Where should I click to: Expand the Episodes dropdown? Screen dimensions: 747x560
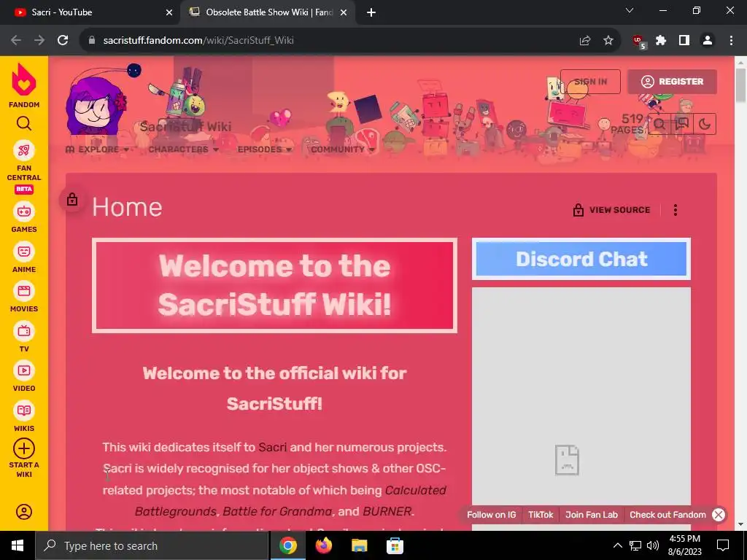264,149
